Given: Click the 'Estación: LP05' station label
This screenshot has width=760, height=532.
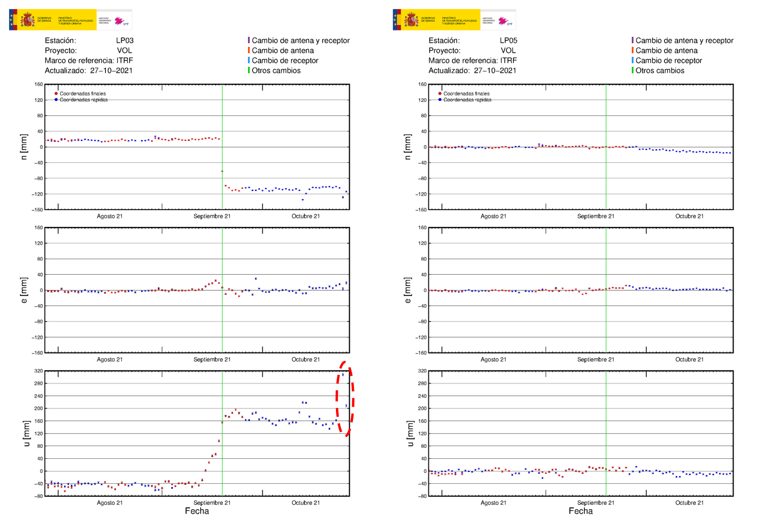Looking at the screenshot, I should pyautogui.click(x=471, y=41).
